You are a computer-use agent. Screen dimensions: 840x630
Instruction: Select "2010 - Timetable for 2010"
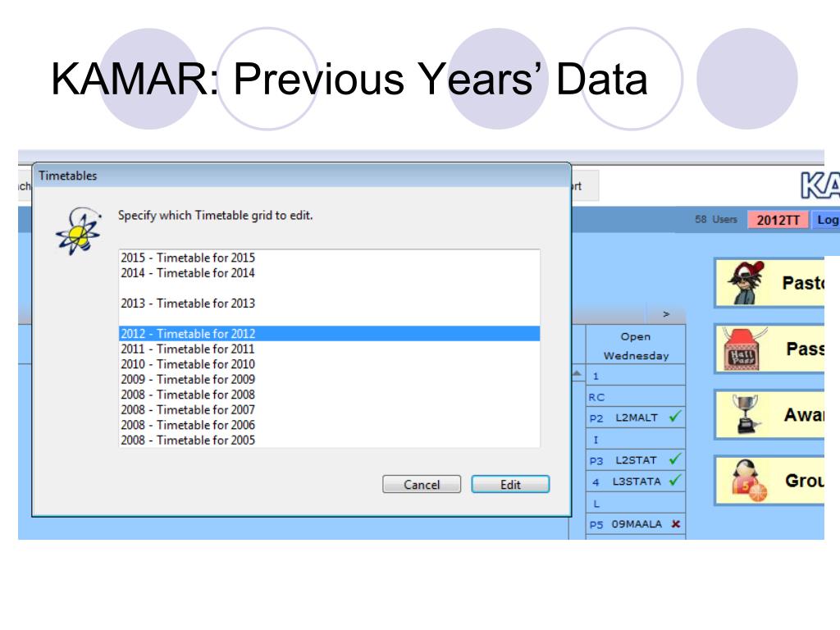pyautogui.click(x=329, y=364)
